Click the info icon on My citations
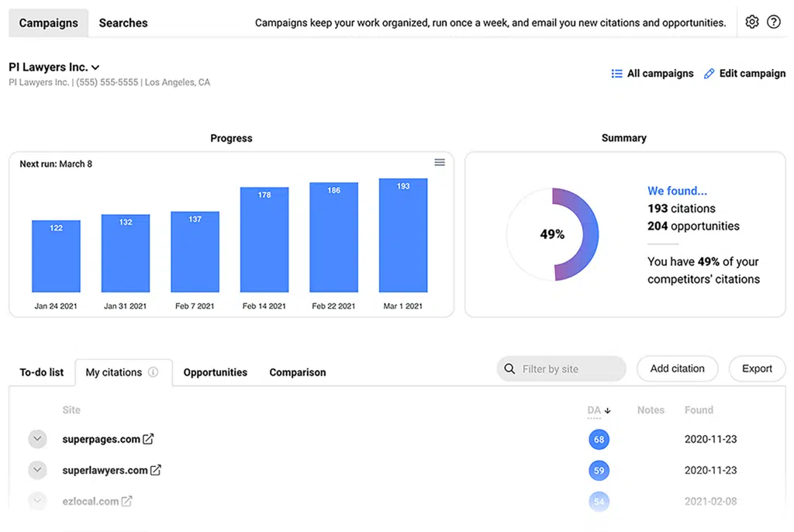Image resolution: width=794 pixels, height=532 pixels. click(x=154, y=372)
